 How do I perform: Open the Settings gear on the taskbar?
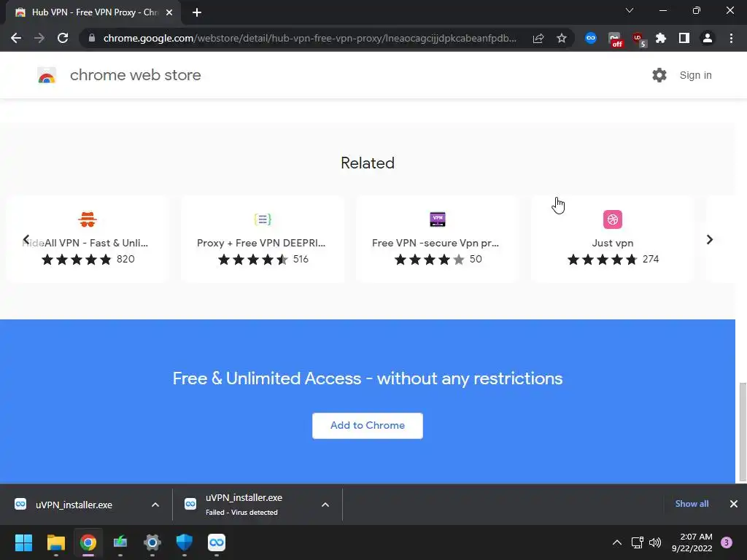tap(152, 542)
